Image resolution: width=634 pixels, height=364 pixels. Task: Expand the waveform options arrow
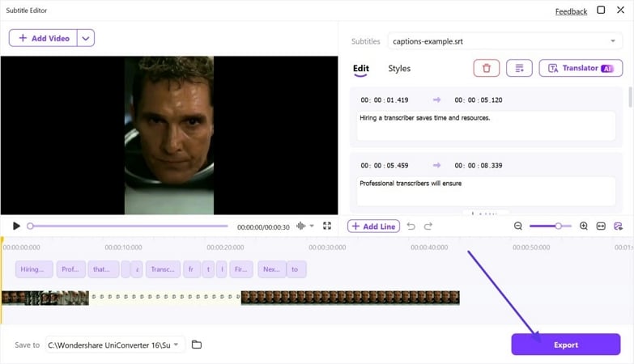point(312,226)
